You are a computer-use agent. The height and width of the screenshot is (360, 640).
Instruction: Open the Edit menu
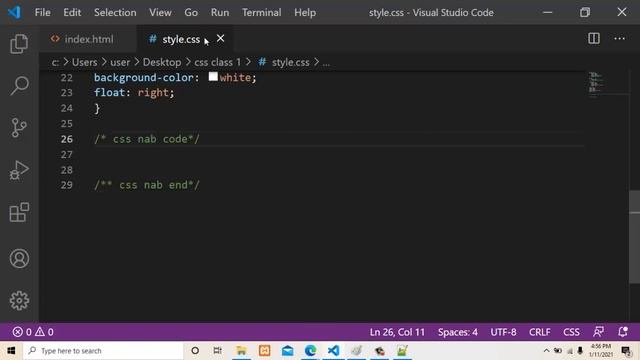[x=72, y=13]
